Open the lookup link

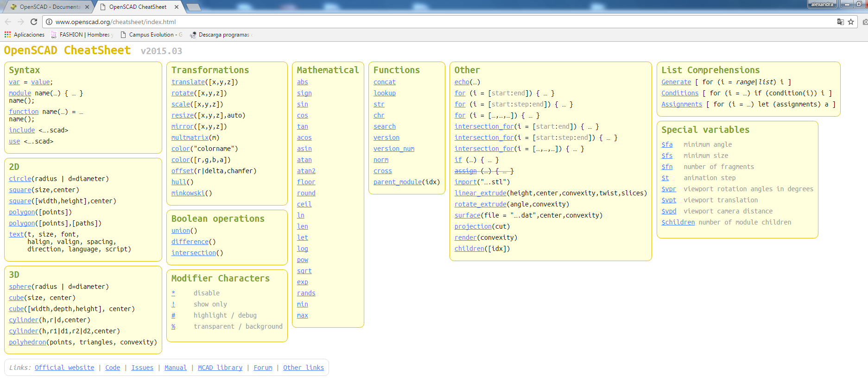[x=385, y=93]
